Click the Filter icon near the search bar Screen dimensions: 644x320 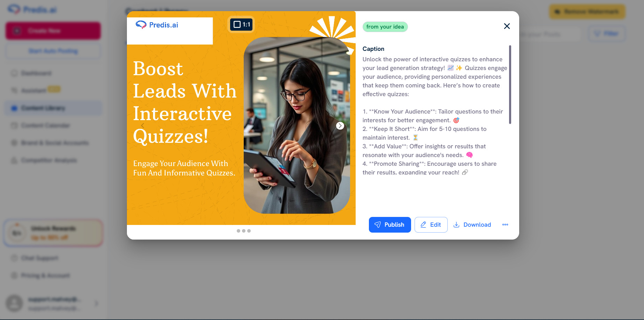[x=597, y=33]
